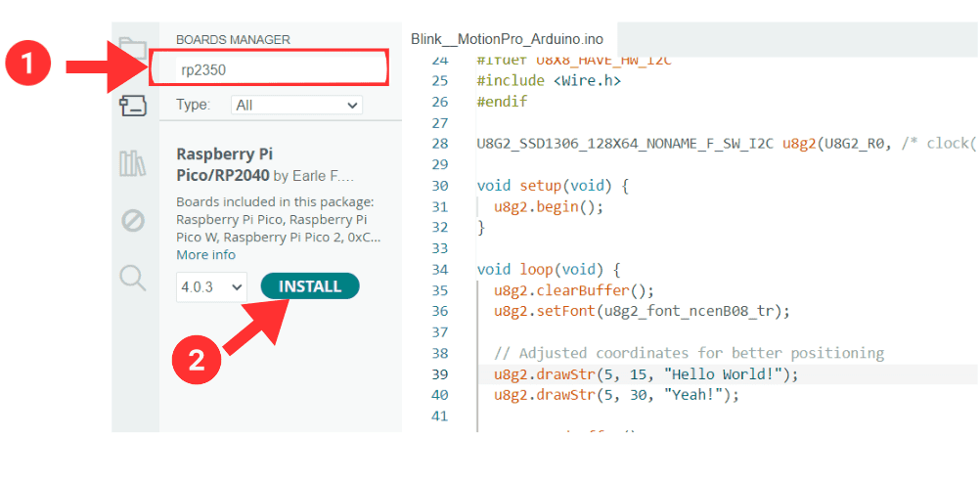Open the Library Manager books icon
This screenshot has height=481, width=980.
click(x=132, y=163)
